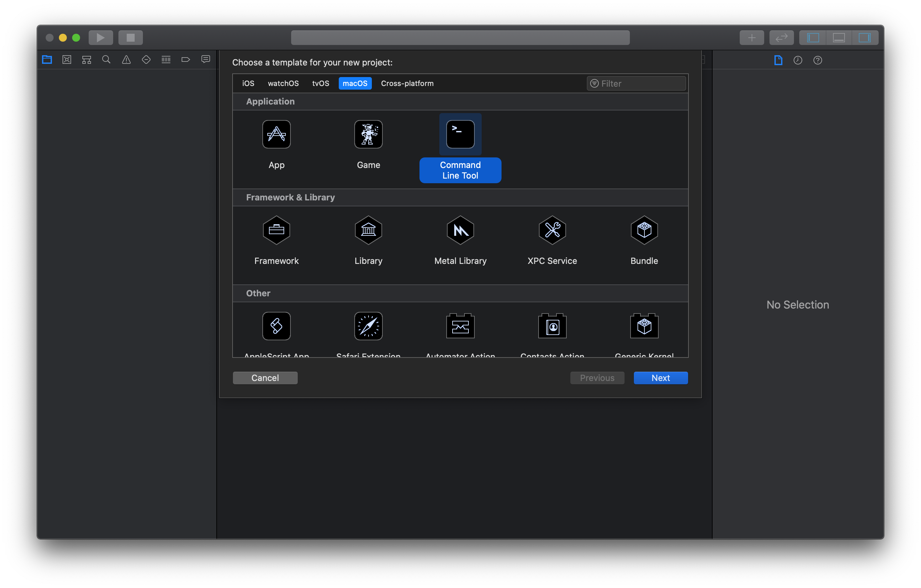Click the Next button to proceed
Image resolution: width=921 pixels, height=588 pixels.
(661, 377)
